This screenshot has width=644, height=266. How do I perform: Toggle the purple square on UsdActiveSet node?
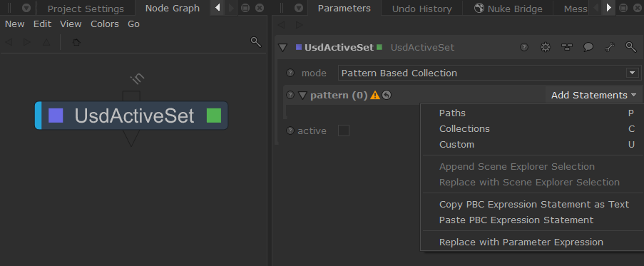[x=56, y=116]
